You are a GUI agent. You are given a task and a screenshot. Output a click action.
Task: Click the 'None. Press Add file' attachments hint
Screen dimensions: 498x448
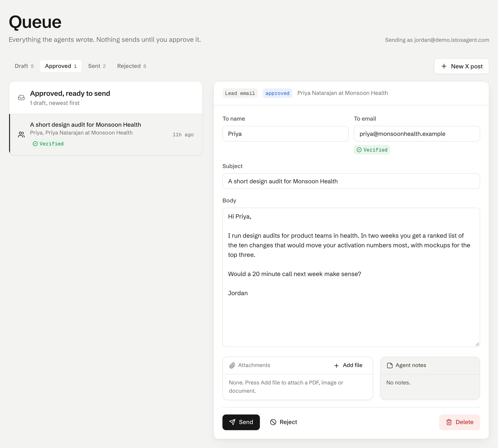[286, 387]
